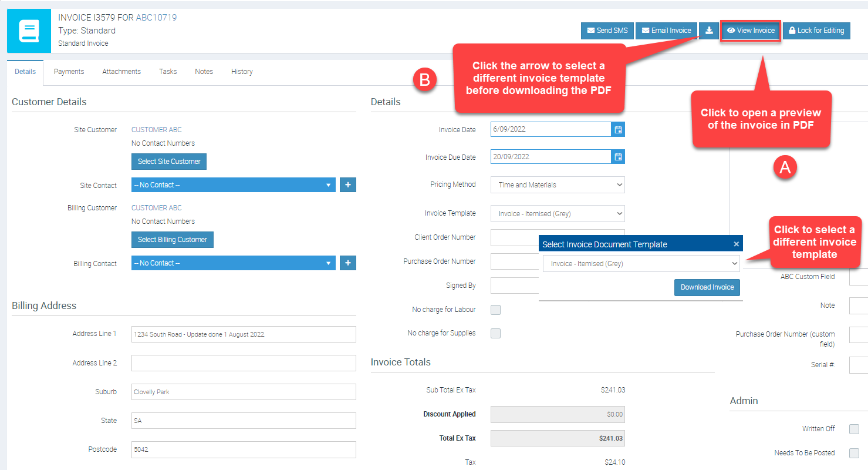The width and height of the screenshot is (868, 470).
Task: Click Purchase Order Number field in Details
Action: tap(515, 261)
